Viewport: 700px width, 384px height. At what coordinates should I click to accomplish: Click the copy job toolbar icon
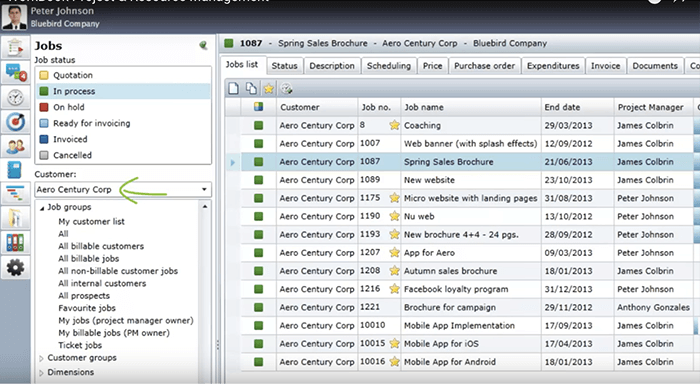click(251, 88)
